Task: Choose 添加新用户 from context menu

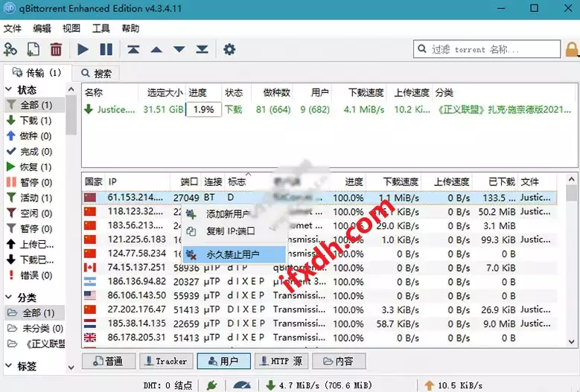Action: click(234, 214)
